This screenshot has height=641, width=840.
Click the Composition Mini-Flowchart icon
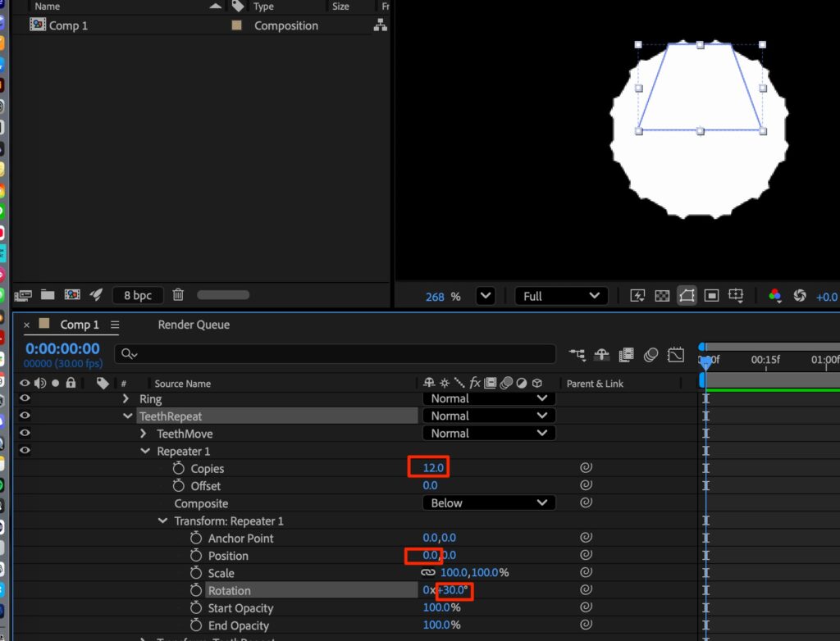click(577, 355)
